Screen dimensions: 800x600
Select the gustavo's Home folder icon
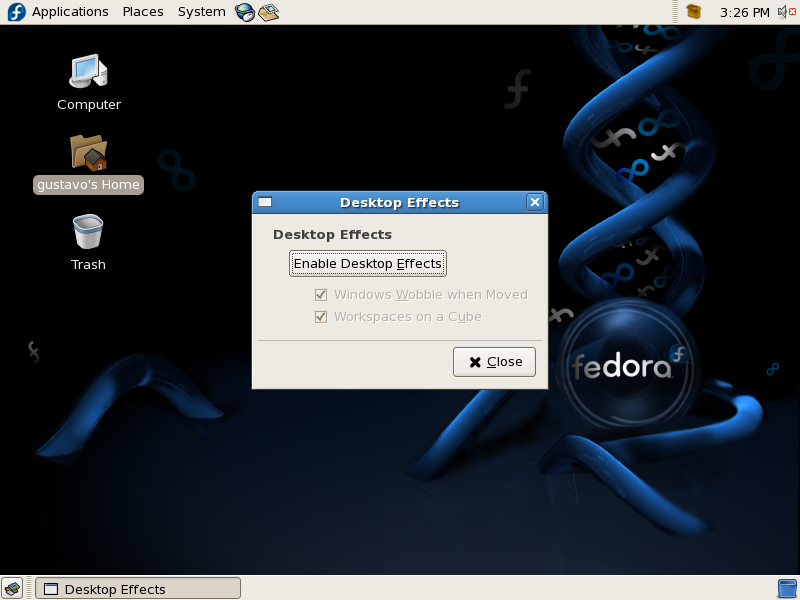[x=88, y=153]
